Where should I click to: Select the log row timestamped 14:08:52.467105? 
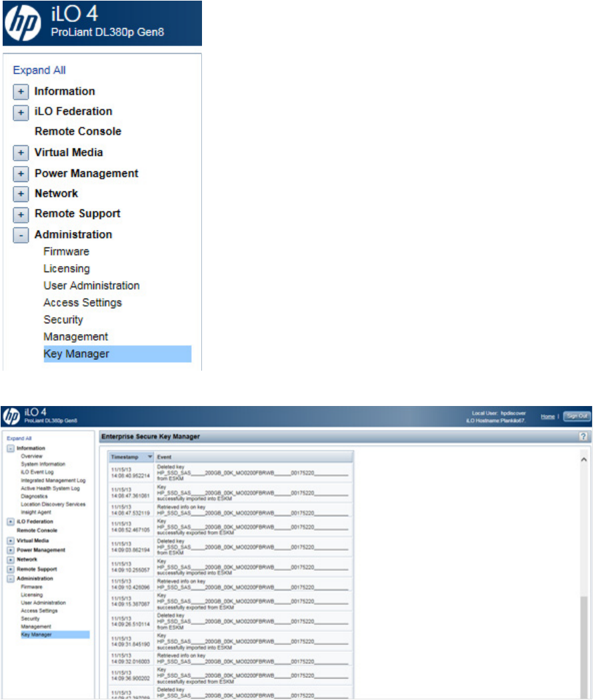click(231, 527)
